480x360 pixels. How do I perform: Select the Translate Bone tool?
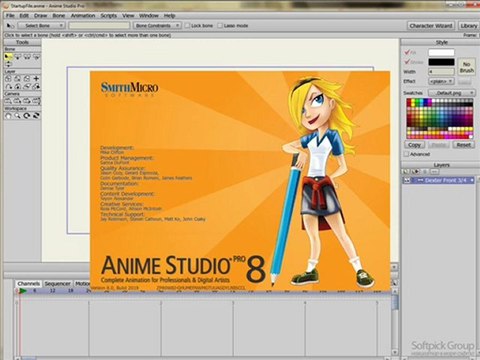click(18, 57)
